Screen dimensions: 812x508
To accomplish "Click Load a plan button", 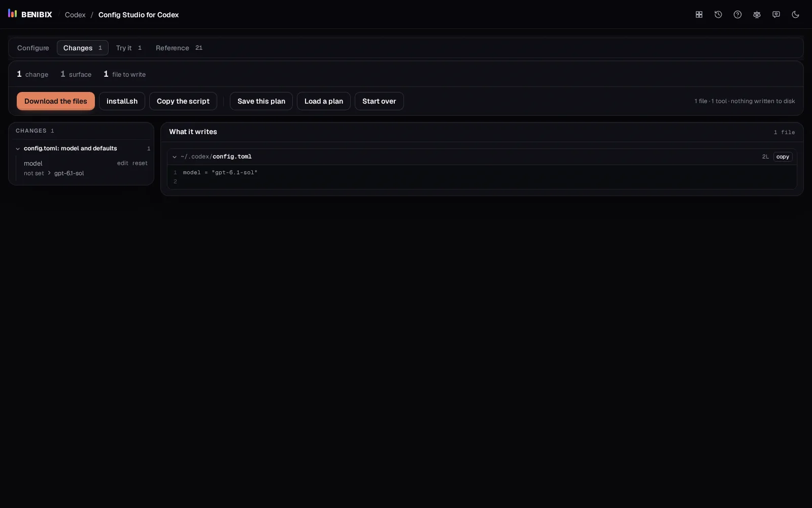I will 324,101.
